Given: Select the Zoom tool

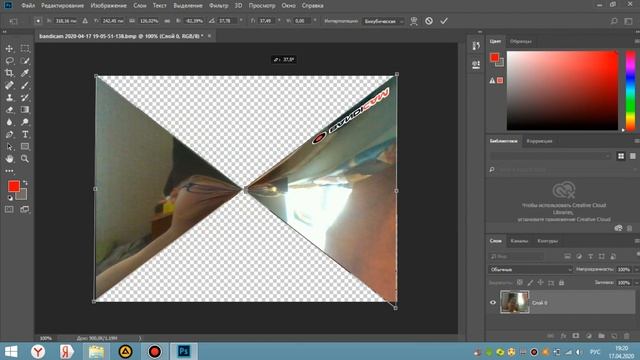Looking at the screenshot, I should click(x=25, y=159).
